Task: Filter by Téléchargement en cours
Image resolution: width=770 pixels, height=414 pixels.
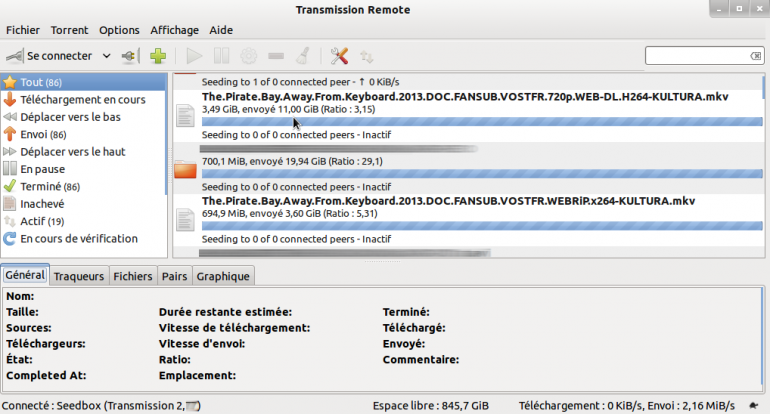Action: (82, 100)
